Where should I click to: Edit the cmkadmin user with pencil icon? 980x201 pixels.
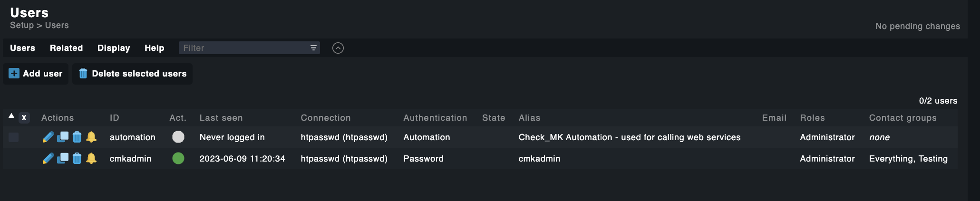click(48, 159)
